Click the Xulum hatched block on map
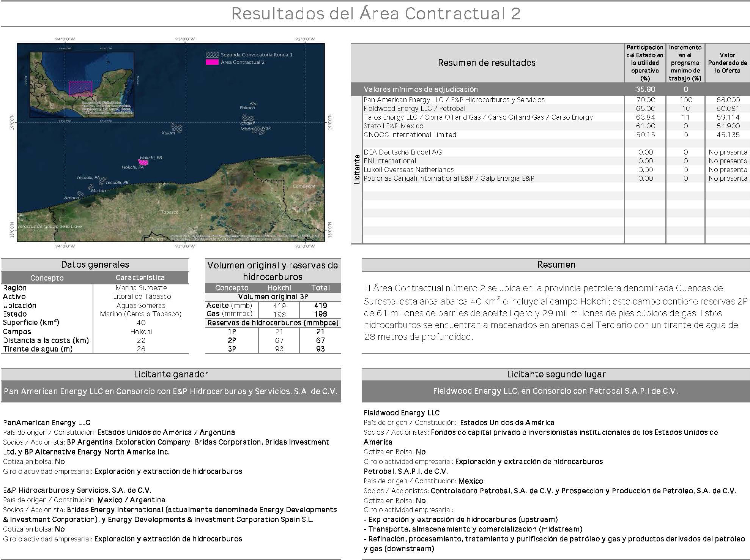This screenshot has height=560, width=750. pyautogui.click(x=176, y=127)
